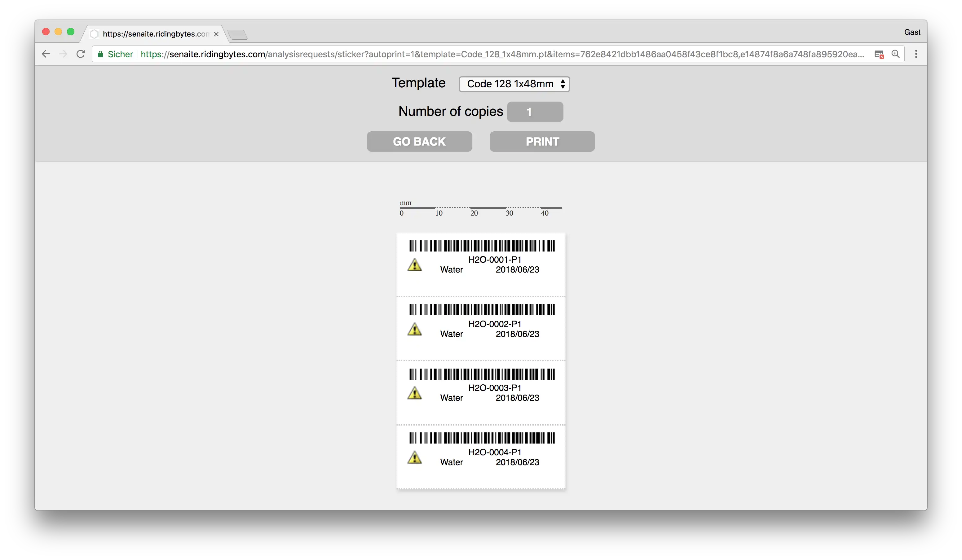Click the dropdown arrow next to template name

[x=563, y=84]
